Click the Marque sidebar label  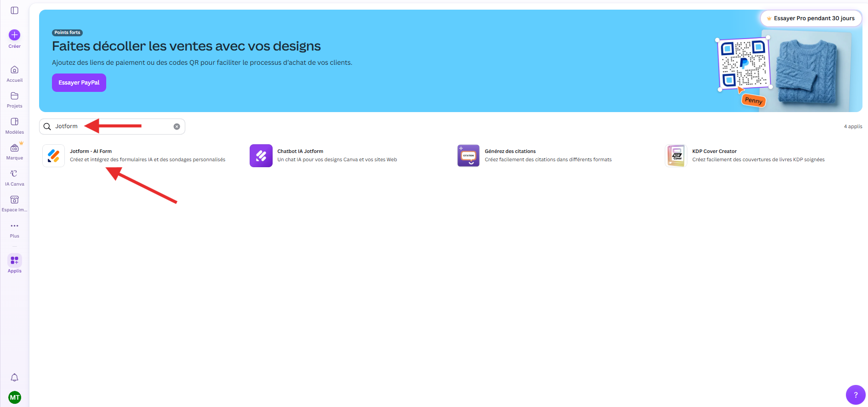15,158
